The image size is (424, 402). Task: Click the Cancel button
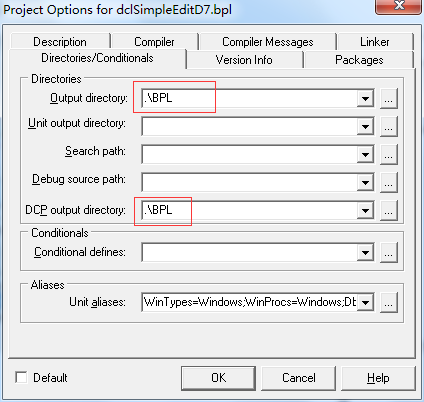coord(299,378)
